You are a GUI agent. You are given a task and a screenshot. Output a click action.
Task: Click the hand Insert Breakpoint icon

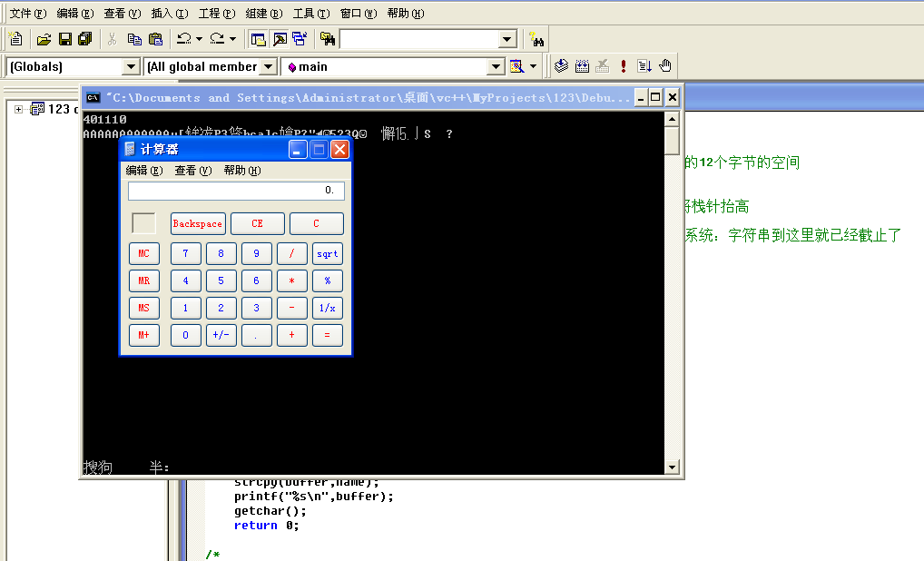(x=665, y=66)
